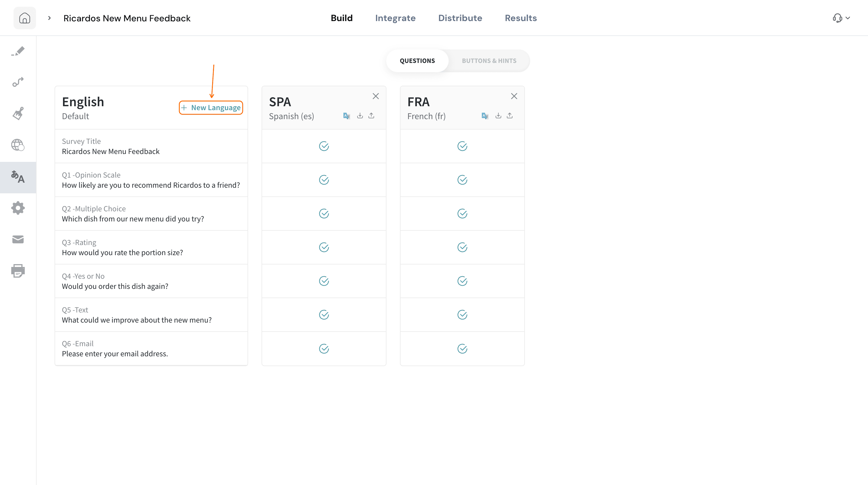Viewport: 868px width, 485px height.
Task: Open the globe settings icon in sidebar
Action: [x=18, y=145]
